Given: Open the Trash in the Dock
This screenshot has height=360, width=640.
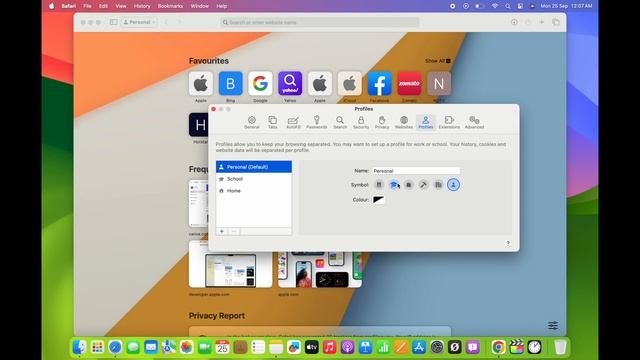Looking at the screenshot, I should [560, 347].
